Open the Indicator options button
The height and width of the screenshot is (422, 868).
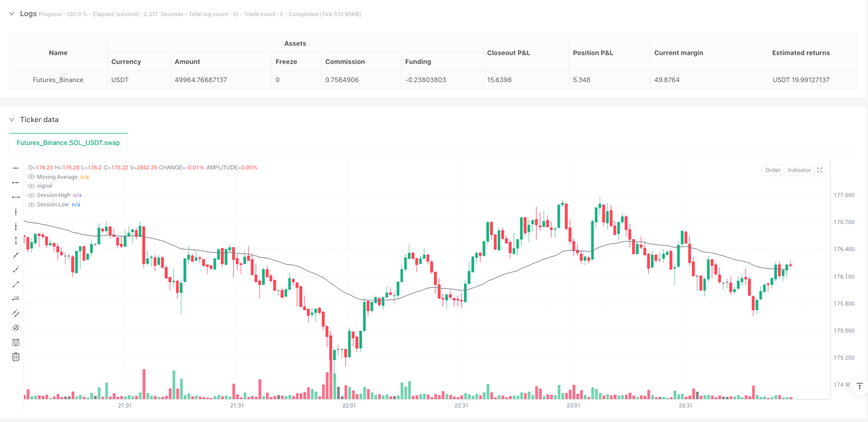click(x=799, y=170)
